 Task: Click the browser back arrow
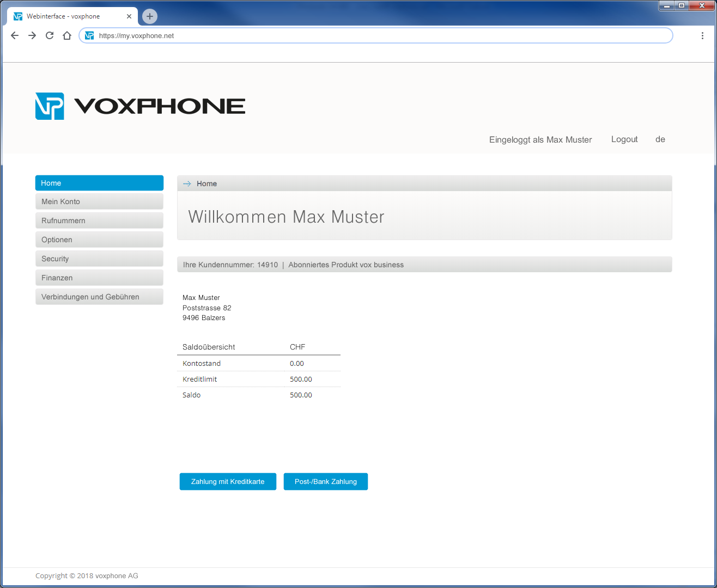tap(15, 35)
